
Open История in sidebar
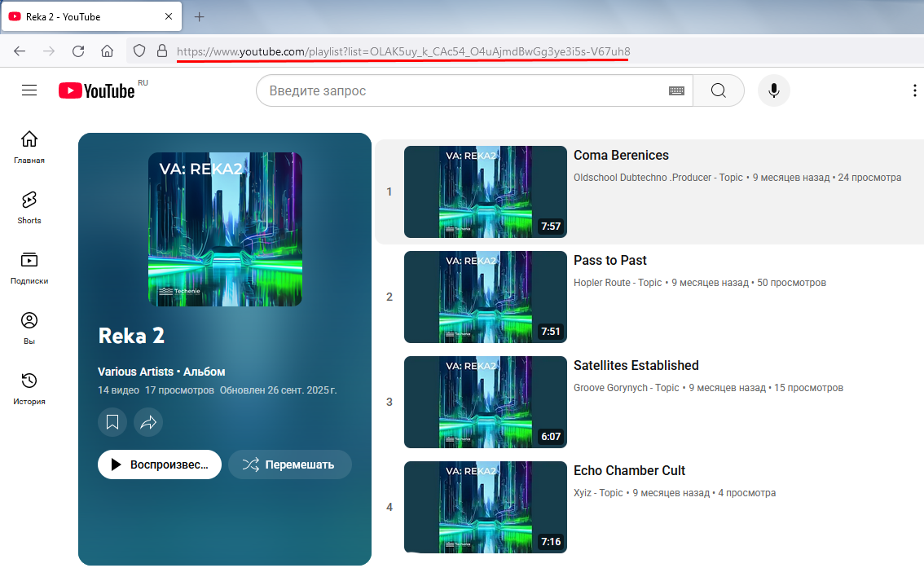click(29, 388)
